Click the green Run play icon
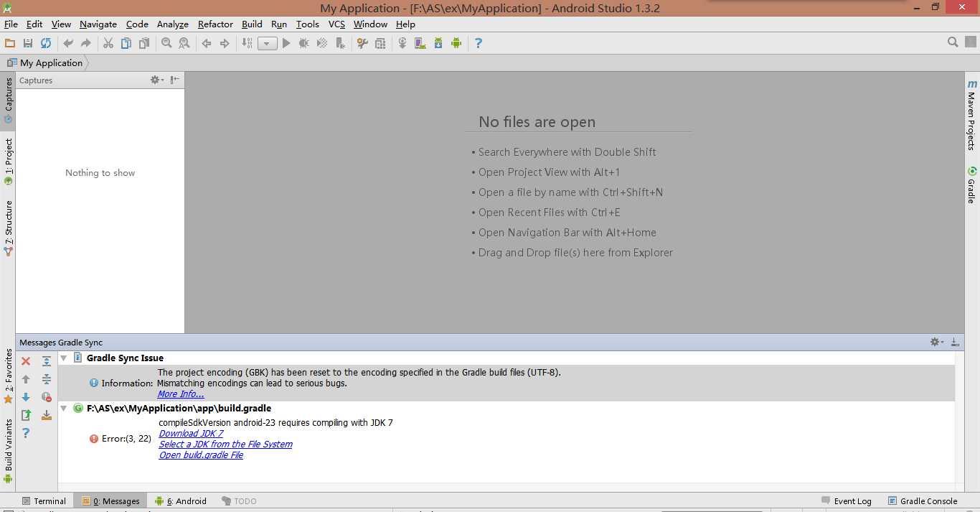980x512 pixels. (x=286, y=43)
